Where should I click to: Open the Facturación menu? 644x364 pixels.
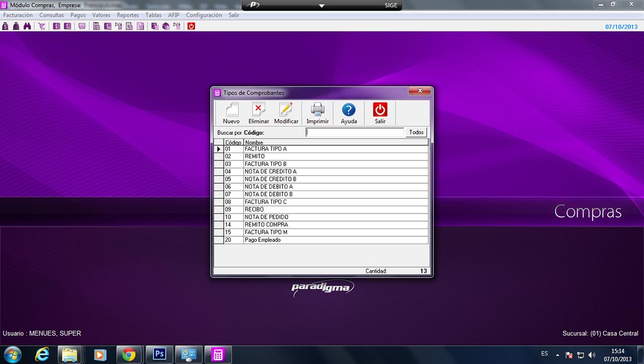18,15
